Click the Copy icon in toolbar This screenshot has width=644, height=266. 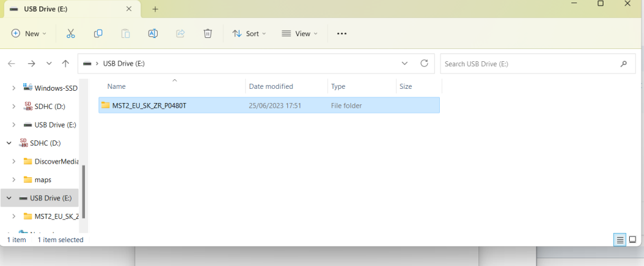(x=98, y=33)
